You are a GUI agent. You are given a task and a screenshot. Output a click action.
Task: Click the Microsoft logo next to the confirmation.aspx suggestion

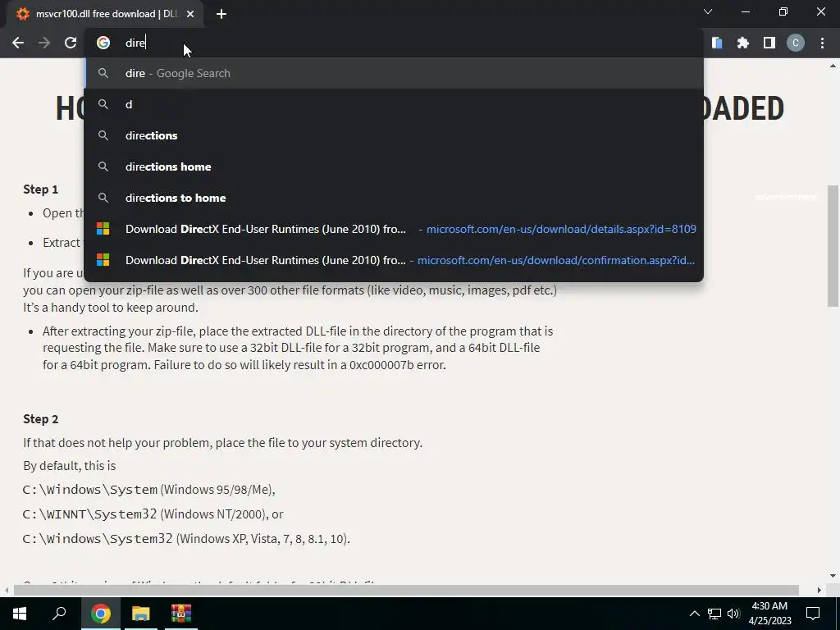(x=103, y=260)
